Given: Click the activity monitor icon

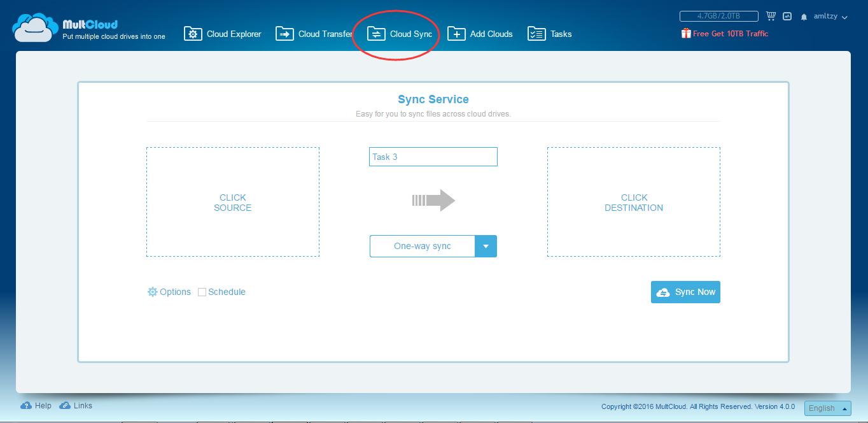Looking at the screenshot, I should coord(787,16).
